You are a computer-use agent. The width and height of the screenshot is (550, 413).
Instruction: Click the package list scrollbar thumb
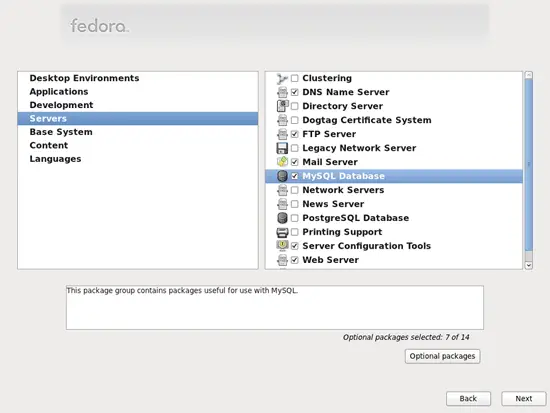529,165
